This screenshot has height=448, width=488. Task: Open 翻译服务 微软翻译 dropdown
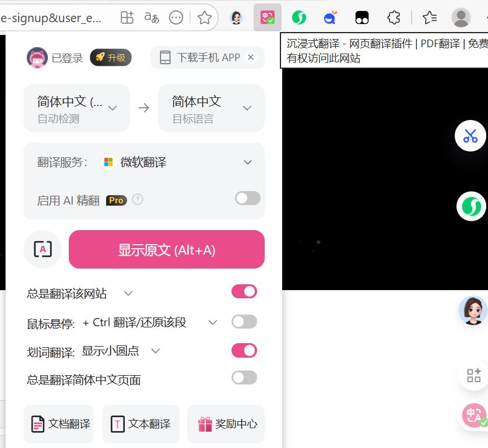tap(144, 163)
